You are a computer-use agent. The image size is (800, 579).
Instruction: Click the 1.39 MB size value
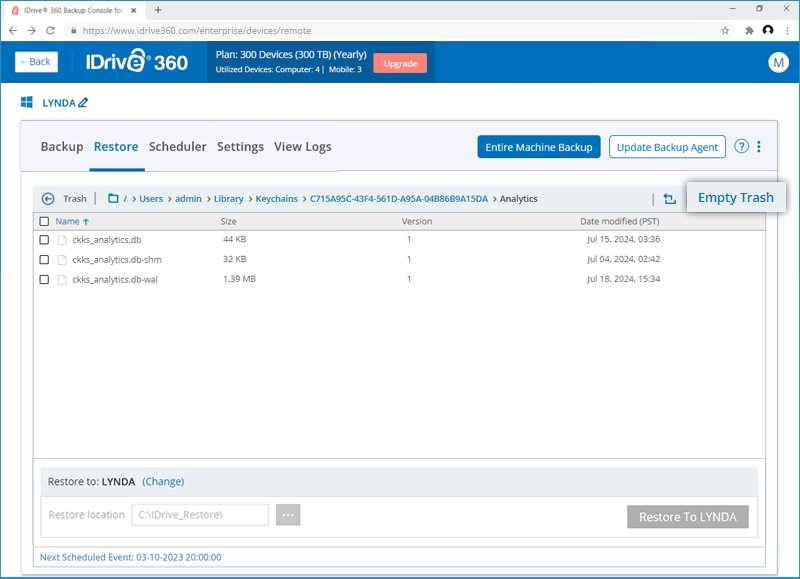[239, 279]
